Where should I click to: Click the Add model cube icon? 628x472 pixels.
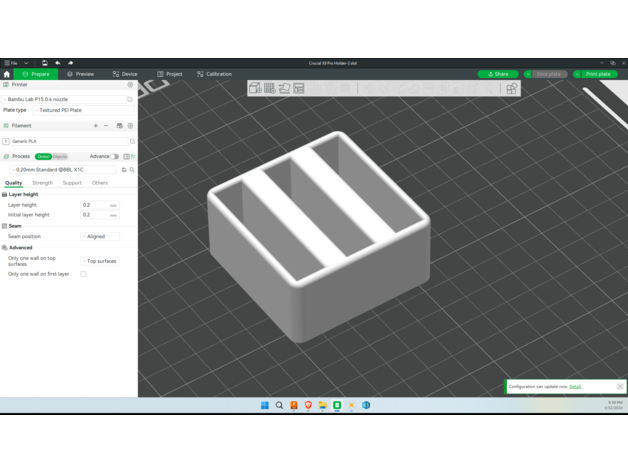(254, 88)
